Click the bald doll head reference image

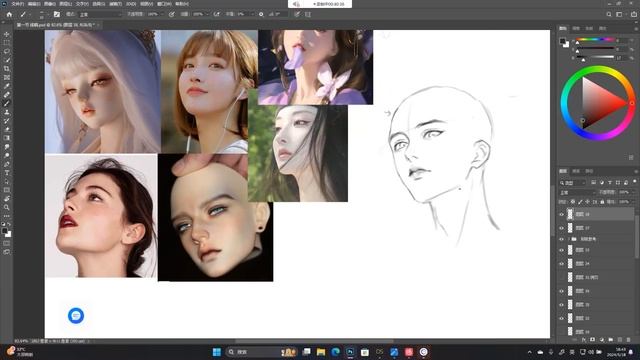[216, 218]
